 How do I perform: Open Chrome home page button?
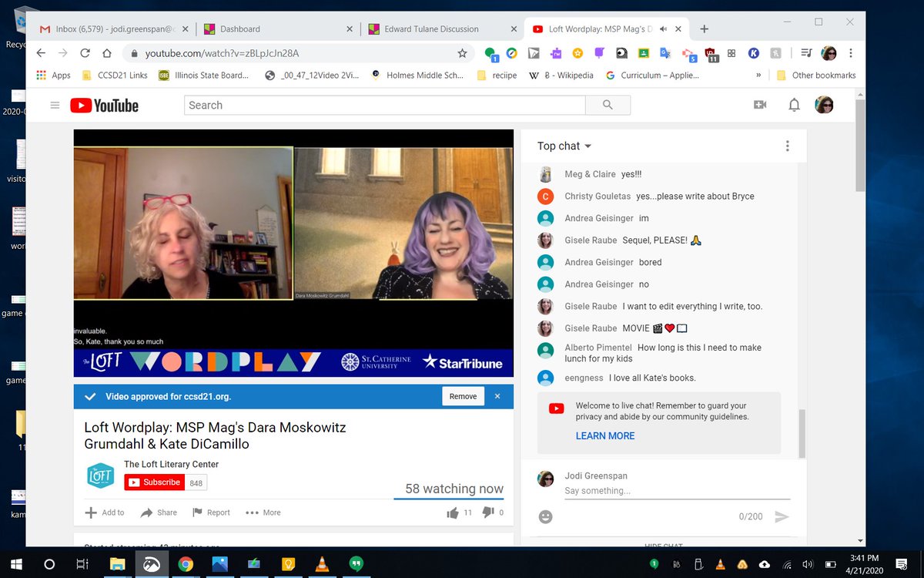(107, 53)
